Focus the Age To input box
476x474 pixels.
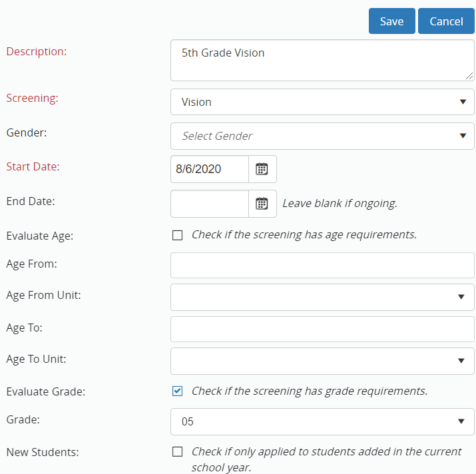click(x=322, y=329)
